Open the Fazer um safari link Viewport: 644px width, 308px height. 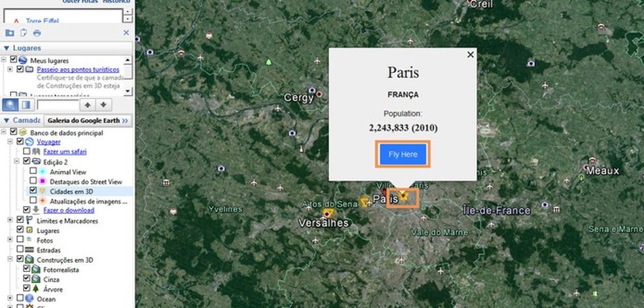coord(65,152)
